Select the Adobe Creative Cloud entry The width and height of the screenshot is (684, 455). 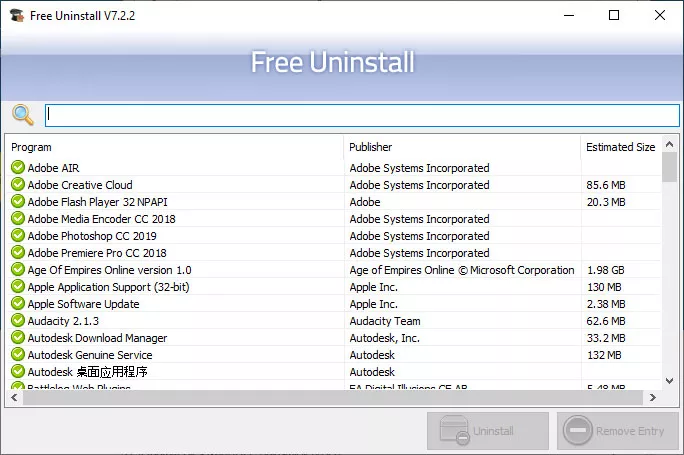click(80, 185)
